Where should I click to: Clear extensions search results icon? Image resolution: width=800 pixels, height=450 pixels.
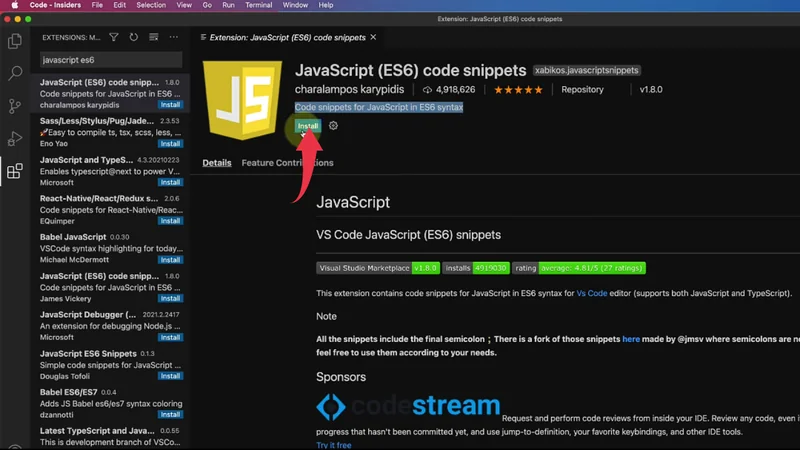(x=153, y=37)
